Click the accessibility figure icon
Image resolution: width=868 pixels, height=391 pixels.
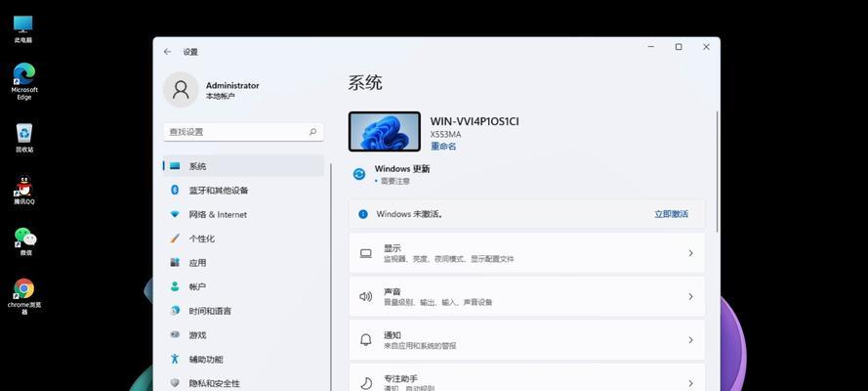[x=175, y=359]
